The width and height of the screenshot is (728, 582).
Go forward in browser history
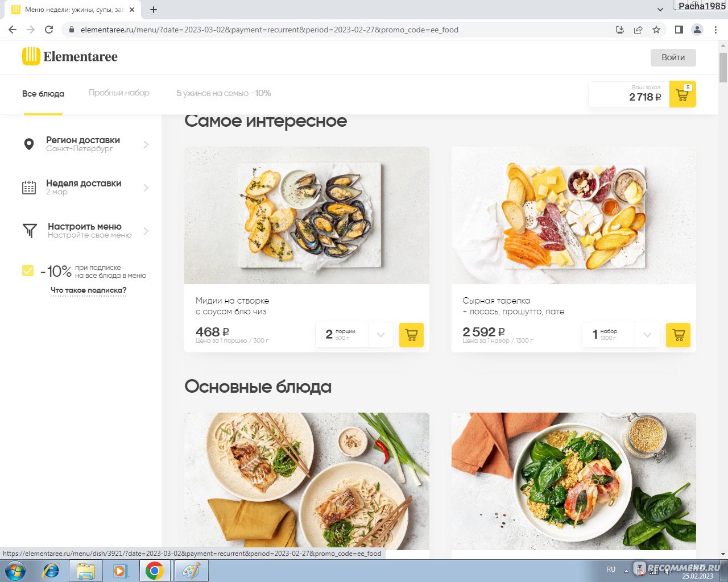pyautogui.click(x=31, y=30)
